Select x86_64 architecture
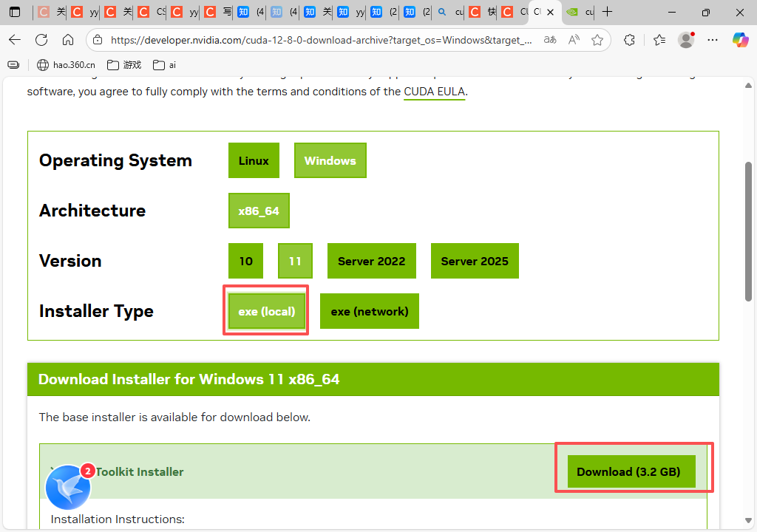Image resolution: width=757 pixels, height=532 pixels. pyautogui.click(x=259, y=211)
